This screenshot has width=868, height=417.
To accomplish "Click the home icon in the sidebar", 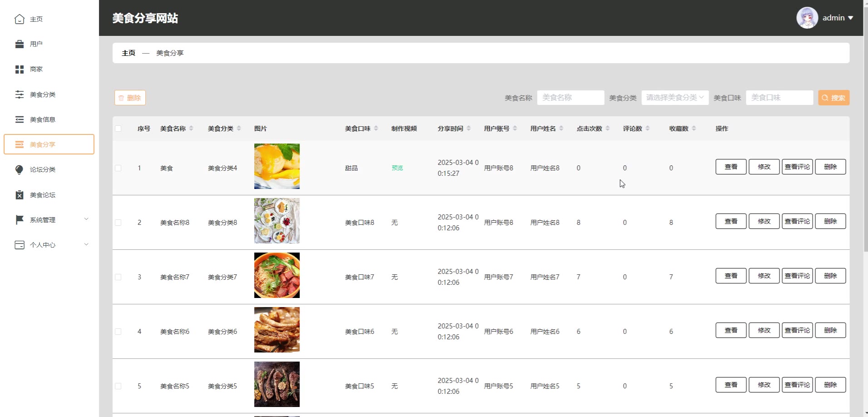I will (19, 19).
